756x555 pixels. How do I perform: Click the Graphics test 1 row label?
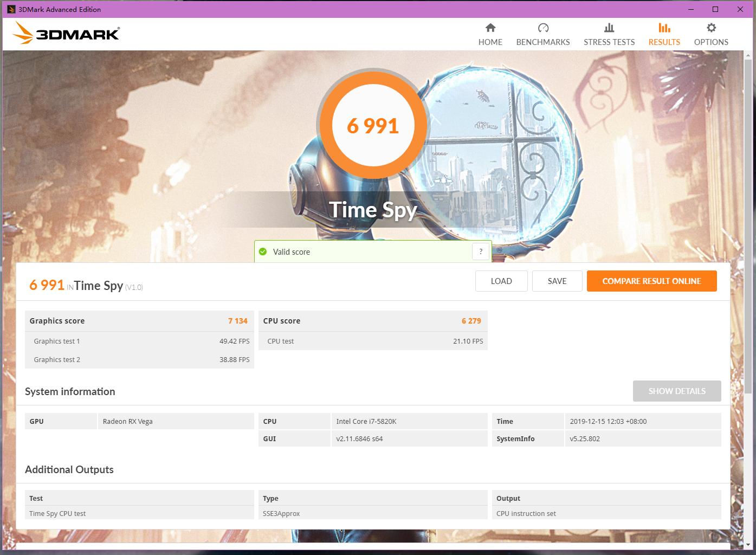[57, 341]
